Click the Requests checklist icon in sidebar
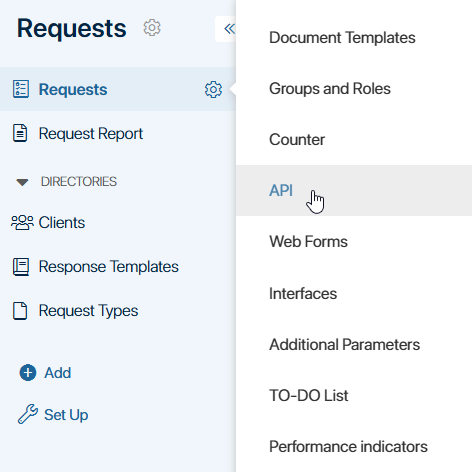472x472 pixels. point(21,89)
